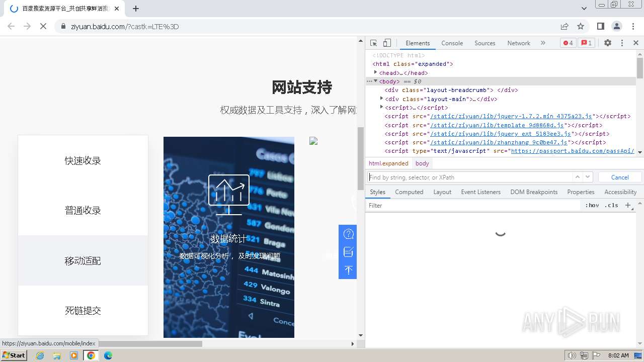Viewport: 644px width, 362px height.
Task: Expand the layout-main div node
Action: pyautogui.click(x=381, y=99)
